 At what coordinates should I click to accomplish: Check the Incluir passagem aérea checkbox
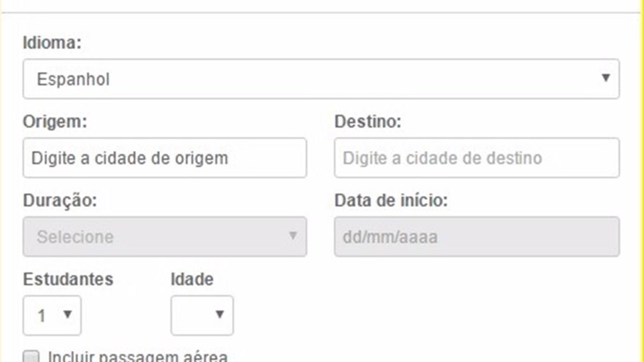(x=32, y=357)
